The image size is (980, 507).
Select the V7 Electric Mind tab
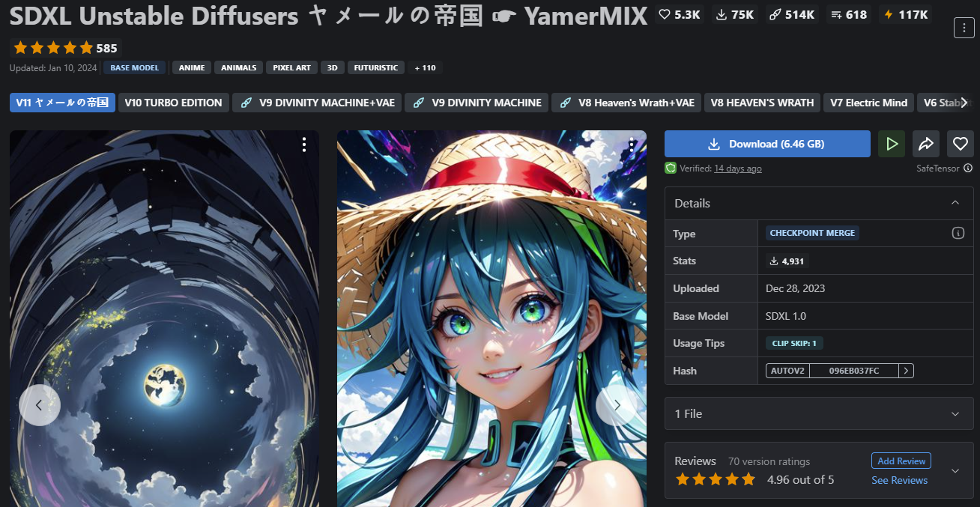click(868, 103)
